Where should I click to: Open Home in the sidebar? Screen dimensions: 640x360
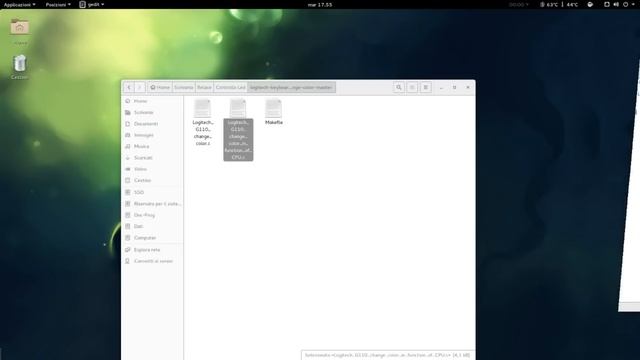point(153,101)
